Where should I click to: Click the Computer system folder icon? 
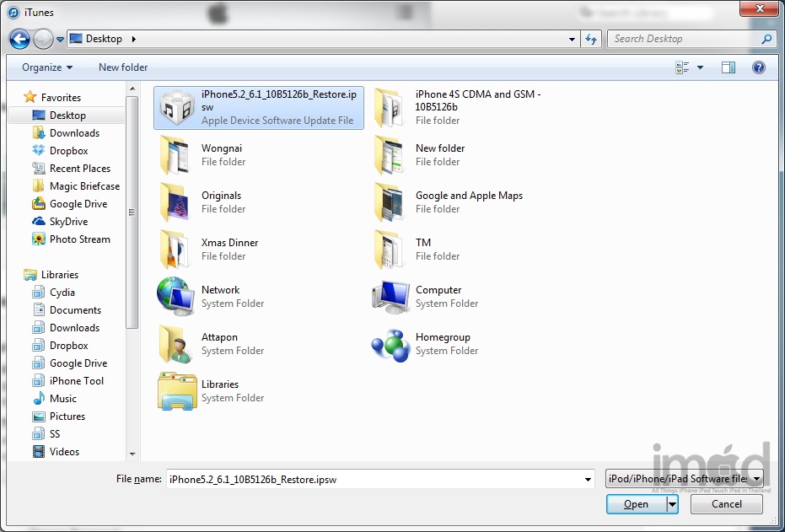(x=391, y=296)
